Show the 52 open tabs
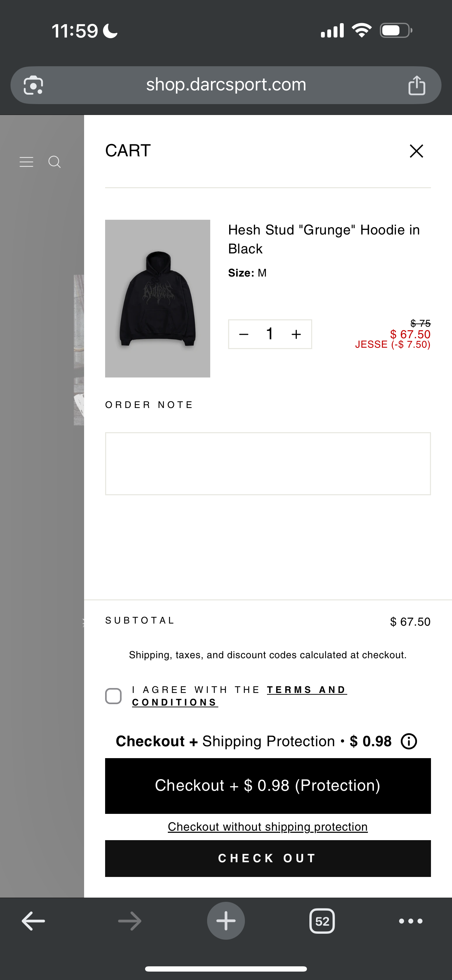This screenshot has height=980, width=452. click(x=322, y=921)
